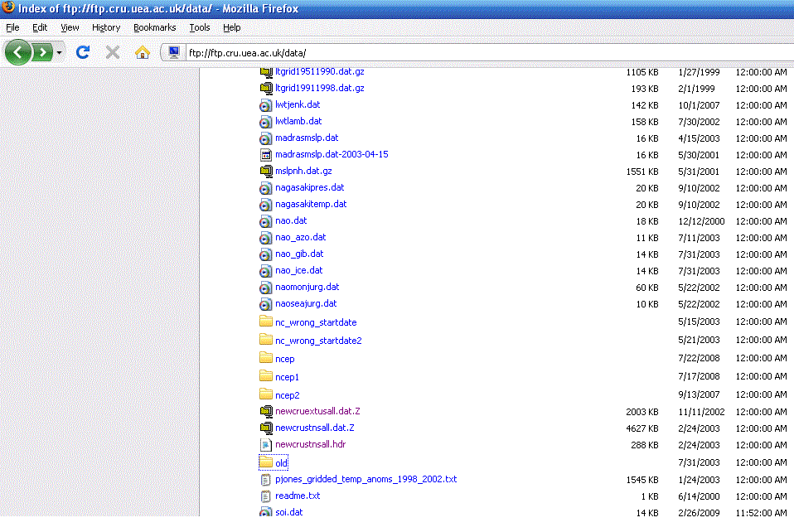Select the 11:52:00 AM time for soi.dat
The height and width of the screenshot is (532, 794).
click(761, 513)
